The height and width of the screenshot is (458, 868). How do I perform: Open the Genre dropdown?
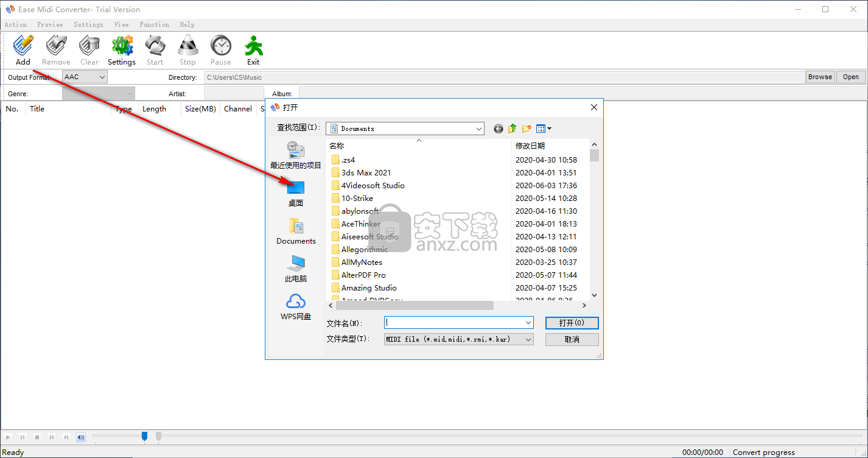pyautogui.click(x=99, y=94)
